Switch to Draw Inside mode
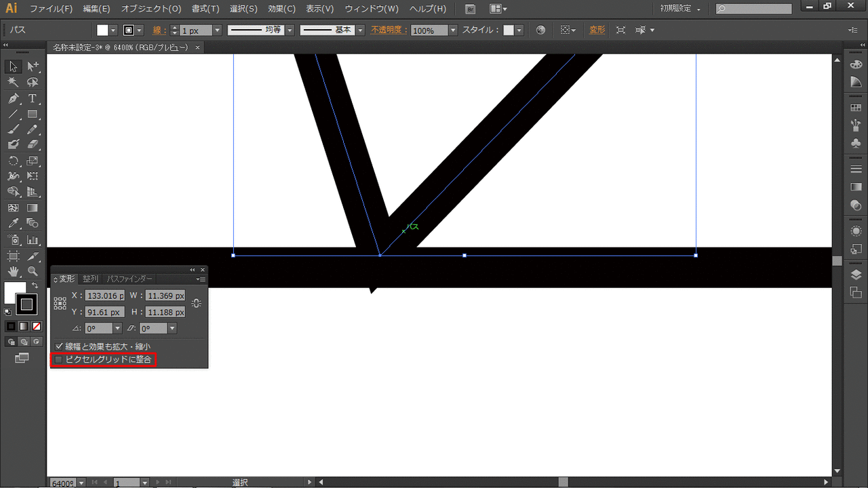 [x=37, y=342]
